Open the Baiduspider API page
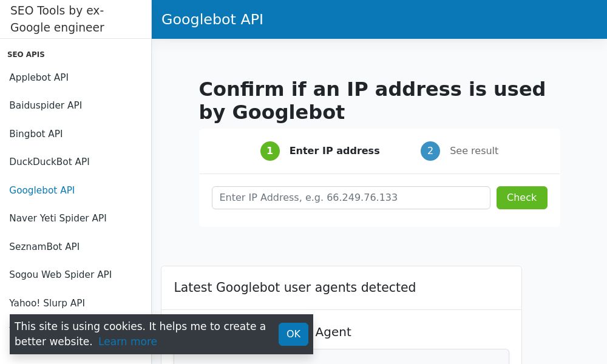Image resolution: width=607 pixels, height=364 pixels. click(46, 105)
